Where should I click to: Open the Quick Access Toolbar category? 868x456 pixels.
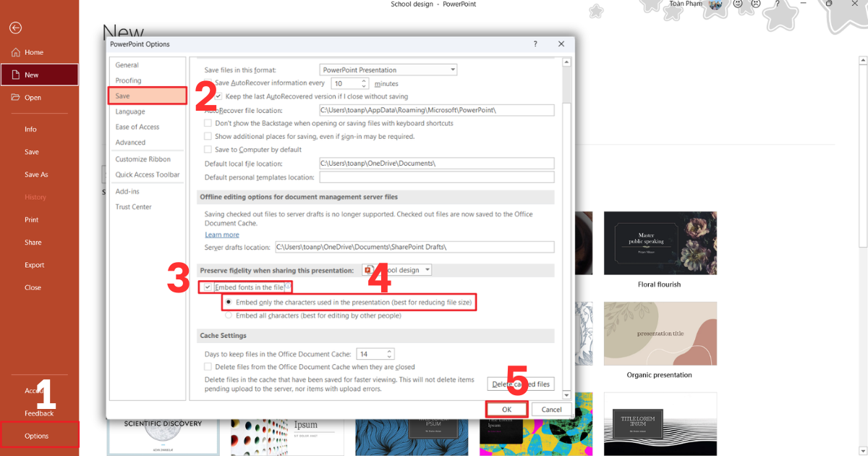point(148,174)
